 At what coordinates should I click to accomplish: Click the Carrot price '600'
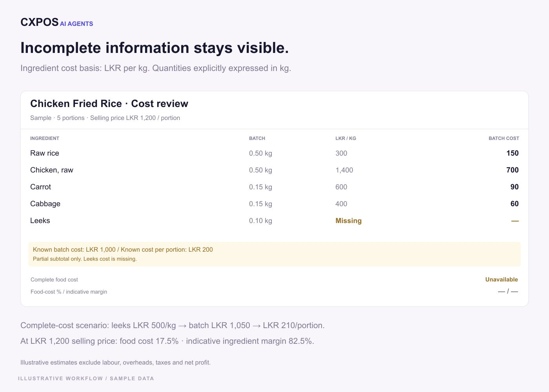[341, 187]
